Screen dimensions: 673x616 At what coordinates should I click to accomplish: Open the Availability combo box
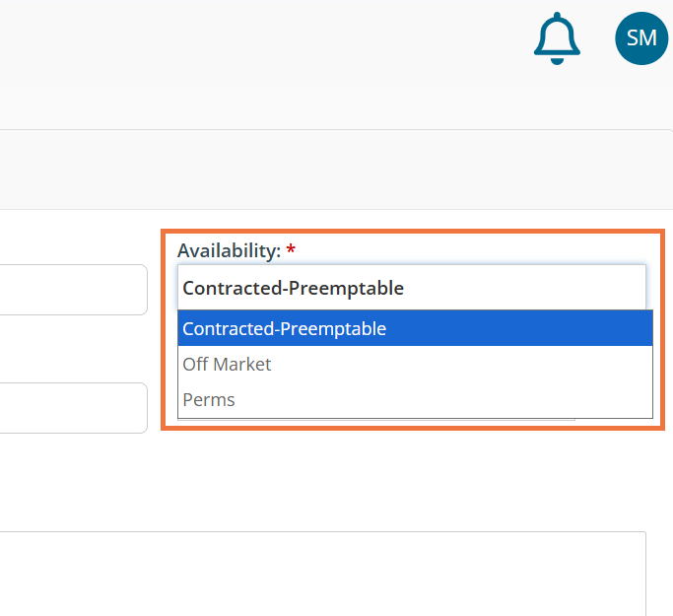tap(411, 288)
